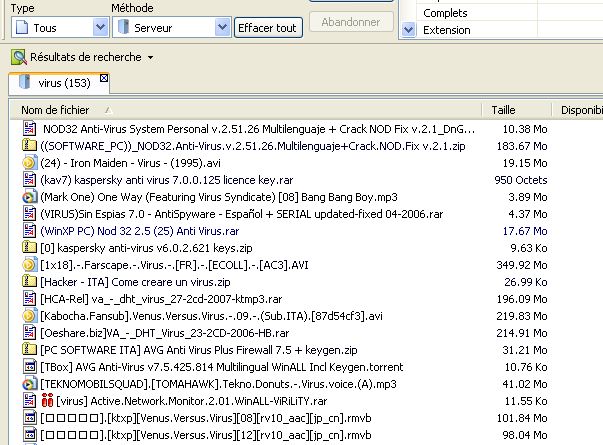Click the Abandonner button
Screen dimensions: 603x445
[x=351, y=22]
